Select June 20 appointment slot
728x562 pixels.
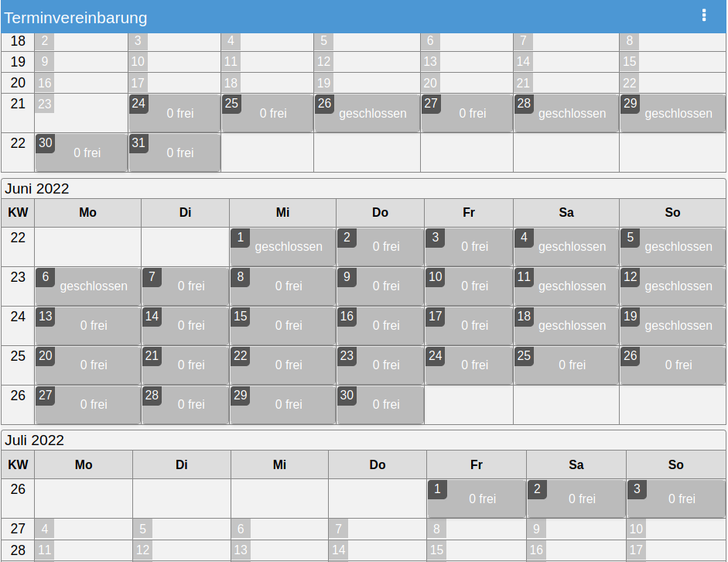pyautogui.click(x=87, y=365)
